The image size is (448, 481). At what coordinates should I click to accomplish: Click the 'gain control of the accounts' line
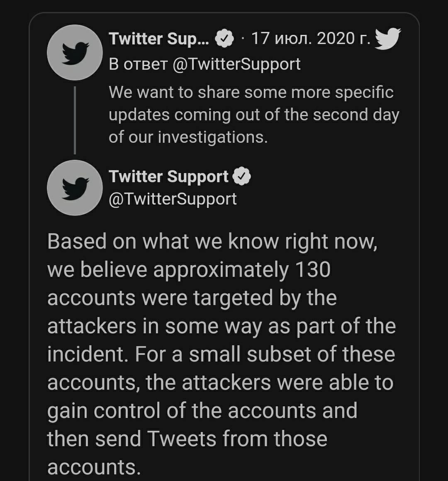[x=202, y=411]
